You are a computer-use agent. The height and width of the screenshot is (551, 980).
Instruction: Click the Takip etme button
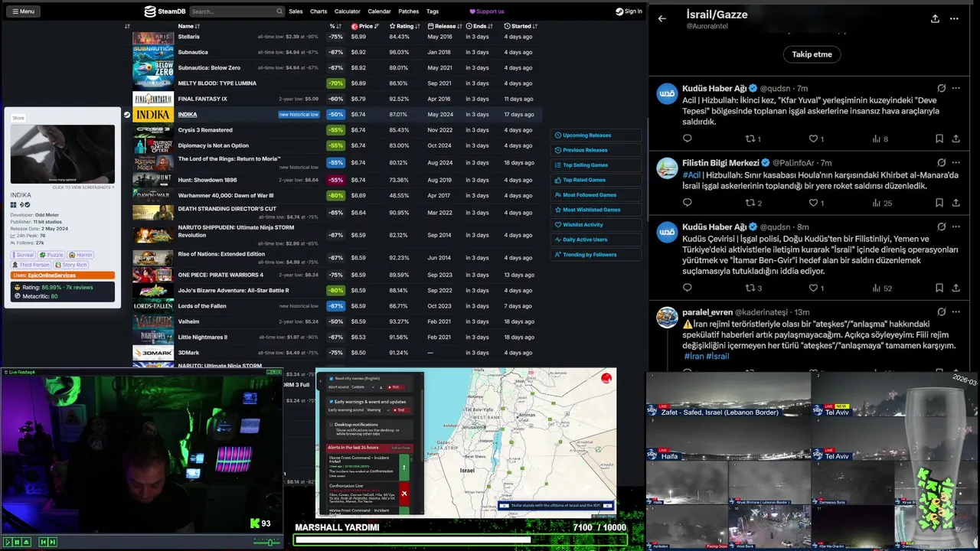coord(812,54)
